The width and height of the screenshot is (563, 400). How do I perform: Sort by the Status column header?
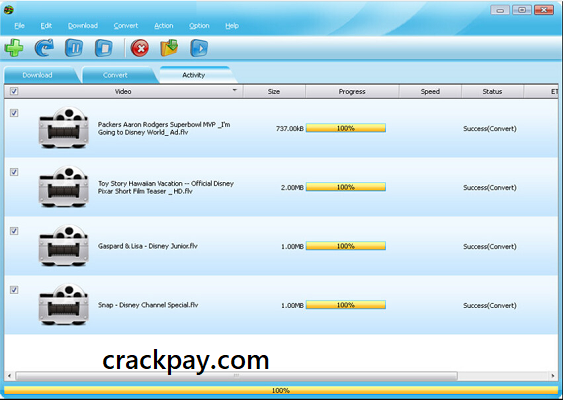pos(492,92)
